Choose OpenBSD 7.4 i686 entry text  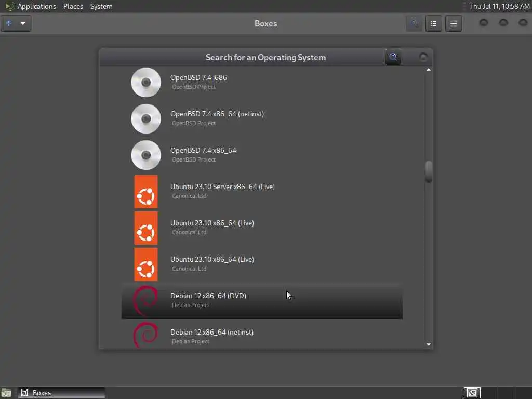pos(198,78)
